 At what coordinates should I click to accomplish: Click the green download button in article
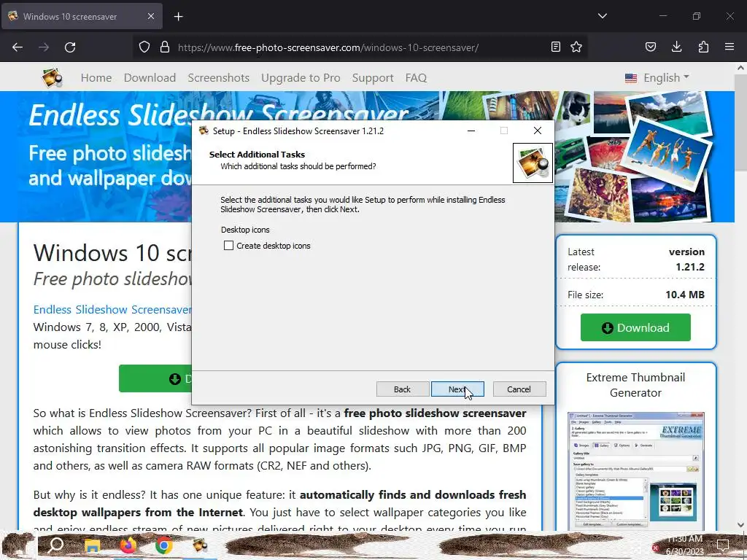click(x=155, y=378)
